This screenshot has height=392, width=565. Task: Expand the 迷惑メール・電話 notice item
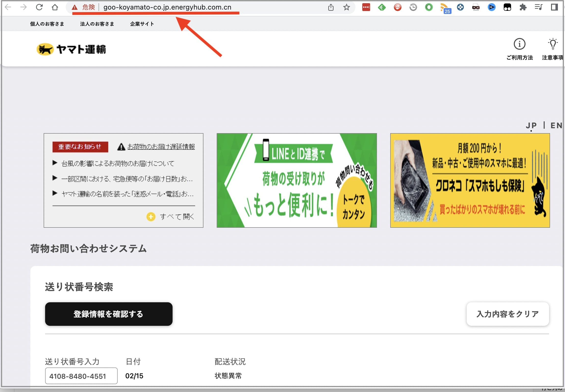(x=127, y=194)
